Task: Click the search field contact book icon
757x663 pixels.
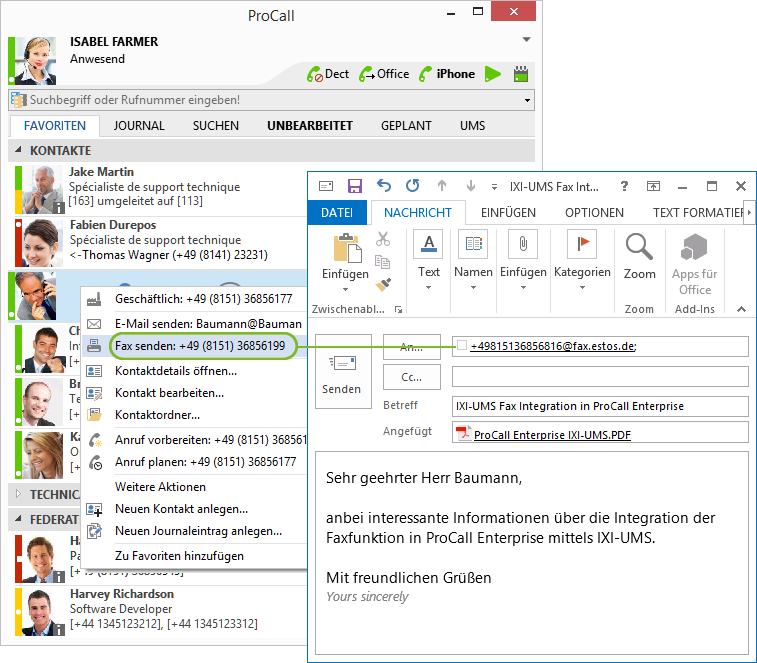Action: coord(18,100)
